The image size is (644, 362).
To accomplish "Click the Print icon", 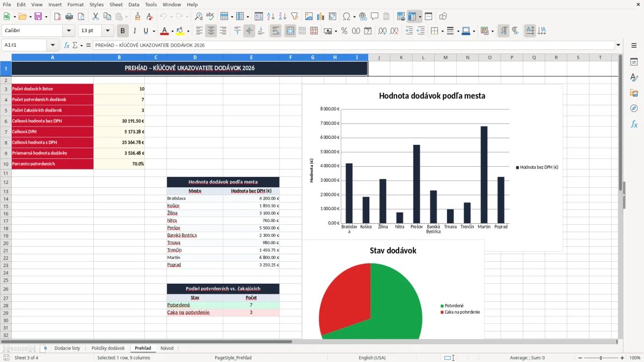I will click(x=69, y=17).
